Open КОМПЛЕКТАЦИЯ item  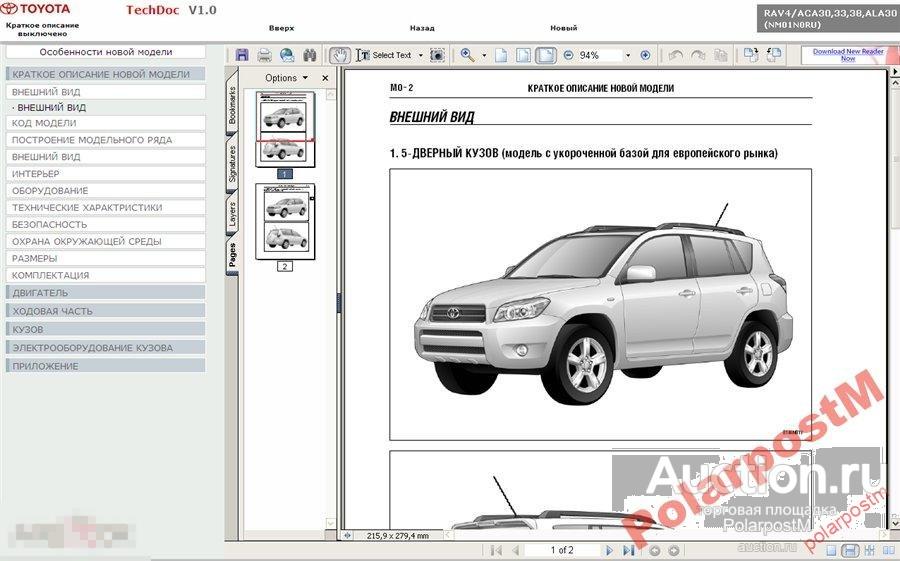(106, 275)
